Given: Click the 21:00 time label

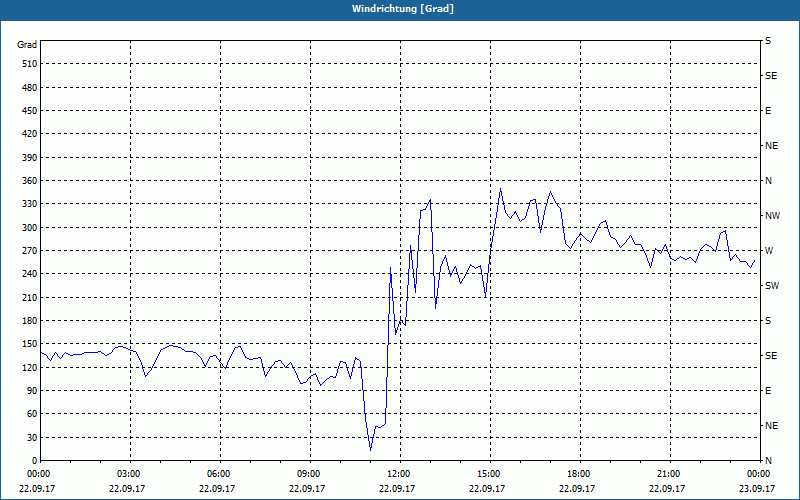Looking at the screenshot, I should coord(668,474).
